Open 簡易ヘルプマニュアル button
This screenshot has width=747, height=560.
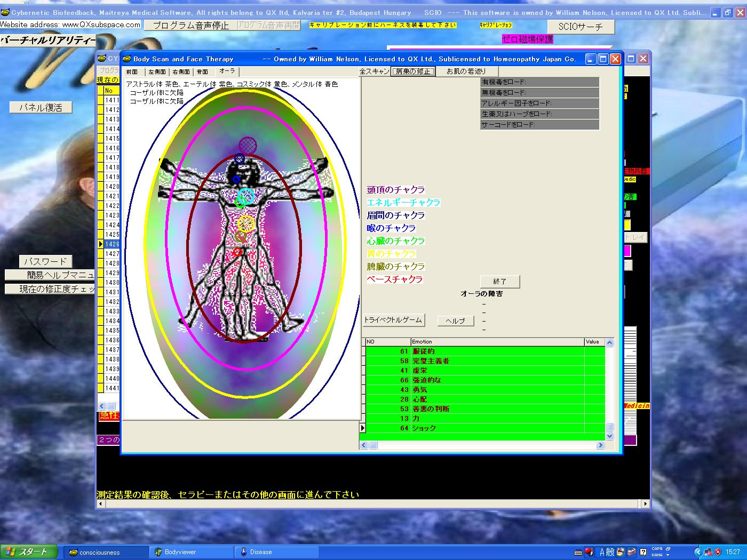tap(51, 275)
